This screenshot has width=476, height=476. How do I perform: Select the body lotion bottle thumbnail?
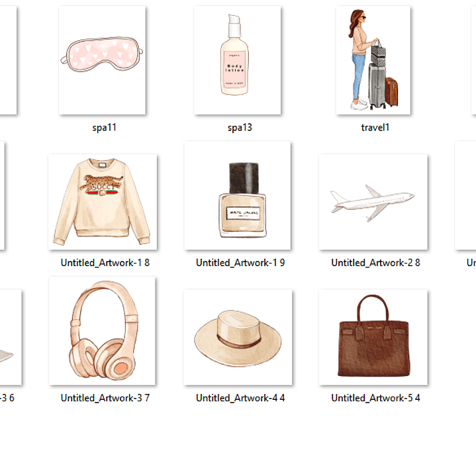237,60
